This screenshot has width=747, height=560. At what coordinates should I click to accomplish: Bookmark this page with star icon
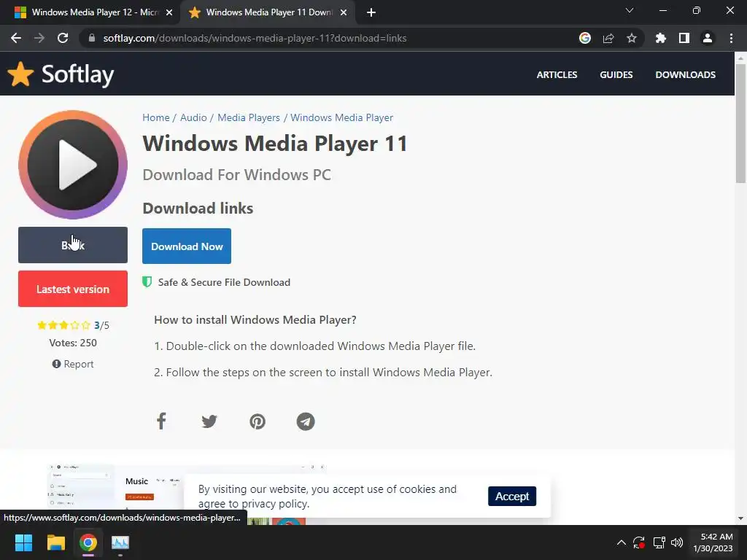(632, 38)
